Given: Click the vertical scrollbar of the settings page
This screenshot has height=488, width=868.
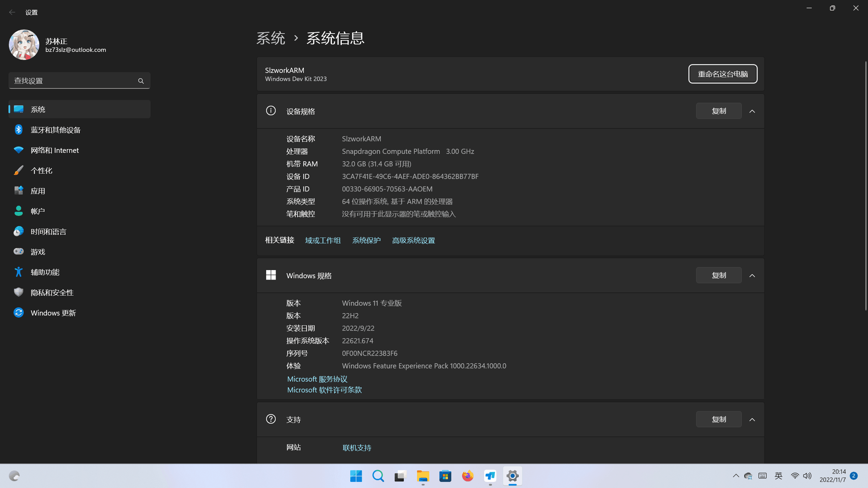Looking at the screenshot, I should click(866, 186).
